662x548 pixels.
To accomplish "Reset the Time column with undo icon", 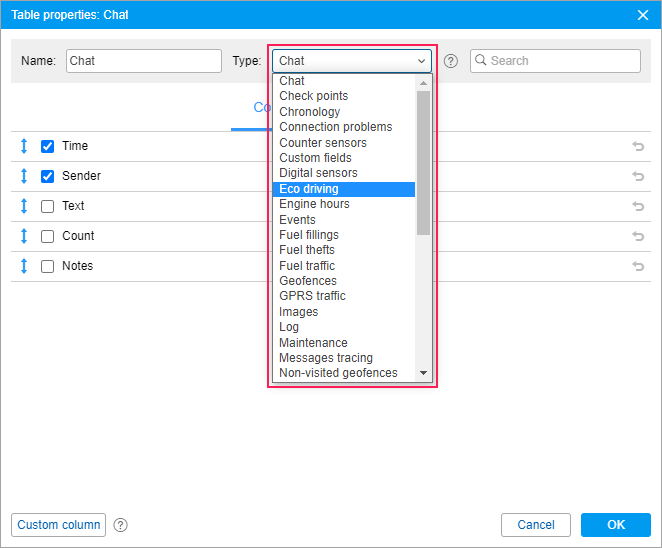I will (638, 146).
